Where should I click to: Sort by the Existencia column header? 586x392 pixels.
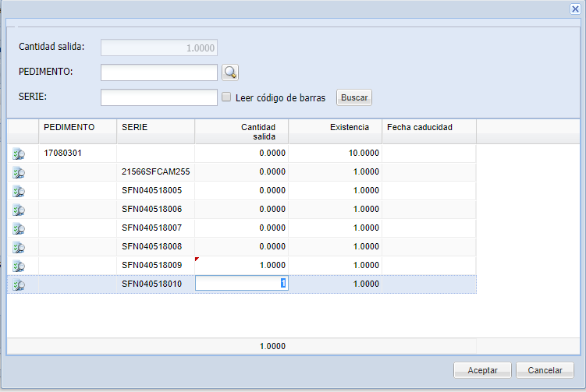click(335, 127)
